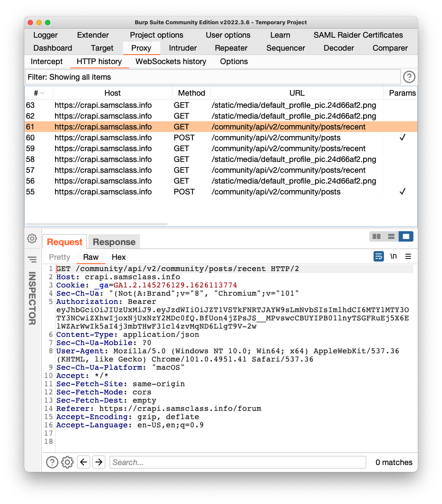Select the HTTP history sub-tab
The width and height of the screenshot is (442, 504).
[x=99, y=61]
